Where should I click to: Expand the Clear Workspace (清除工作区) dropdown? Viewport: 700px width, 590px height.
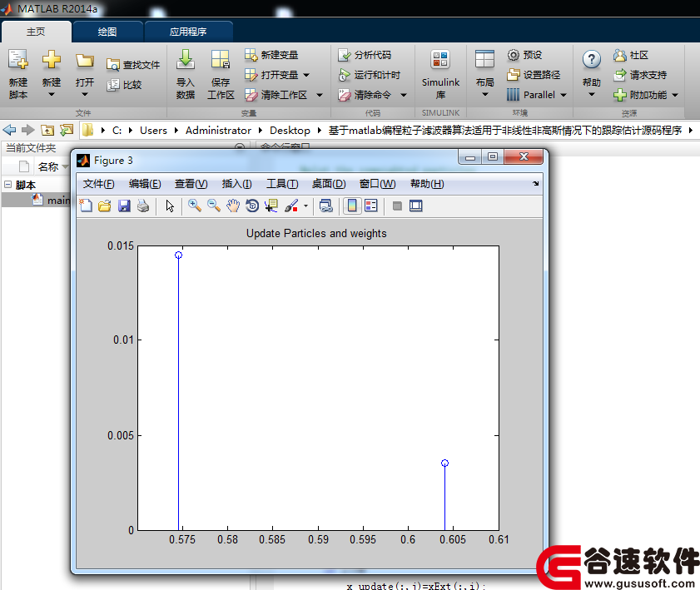pos(320,95)
